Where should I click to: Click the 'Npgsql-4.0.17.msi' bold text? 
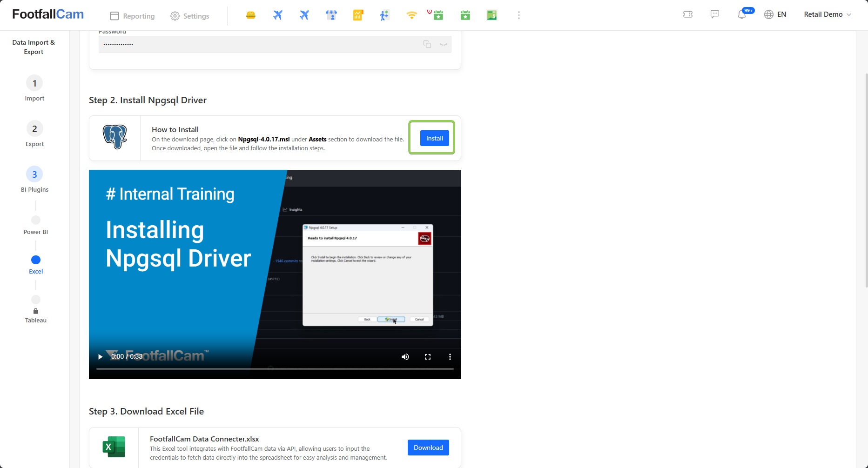pyautogui.click(x=264, y=139)
